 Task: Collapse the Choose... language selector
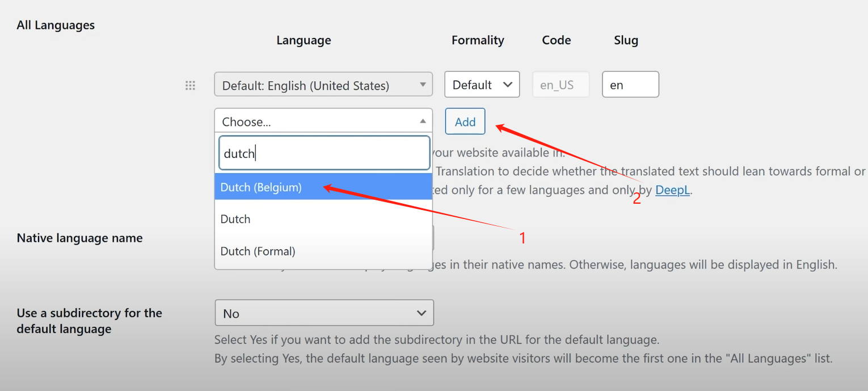tap(323, 121)
